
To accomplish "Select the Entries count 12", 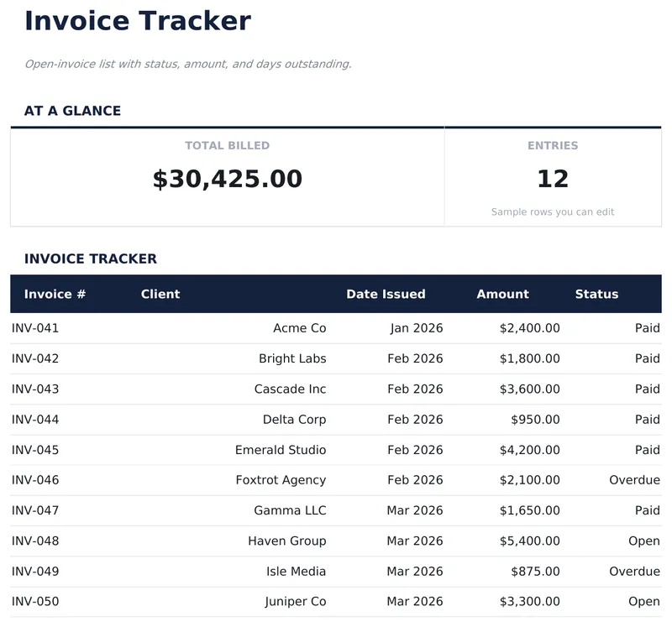I will tap(553, 179).
